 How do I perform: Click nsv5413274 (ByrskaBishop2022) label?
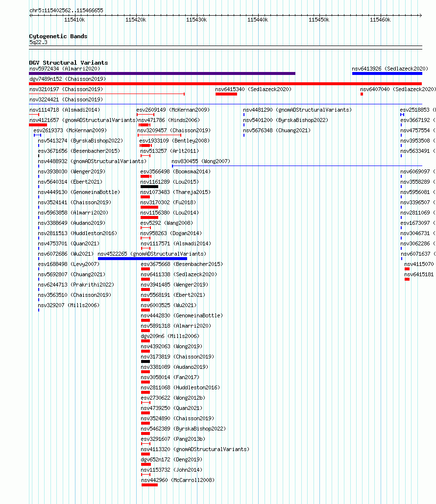tap(80, 141)
